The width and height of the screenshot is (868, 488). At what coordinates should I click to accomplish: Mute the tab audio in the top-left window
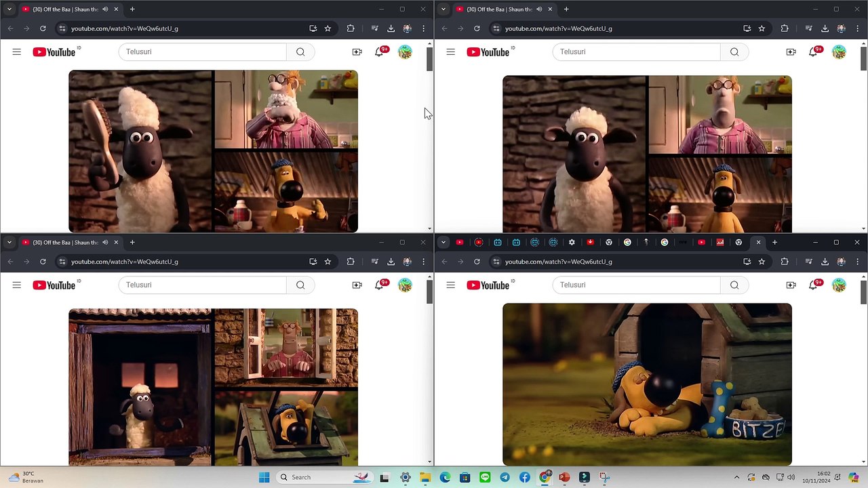[105, 9]
